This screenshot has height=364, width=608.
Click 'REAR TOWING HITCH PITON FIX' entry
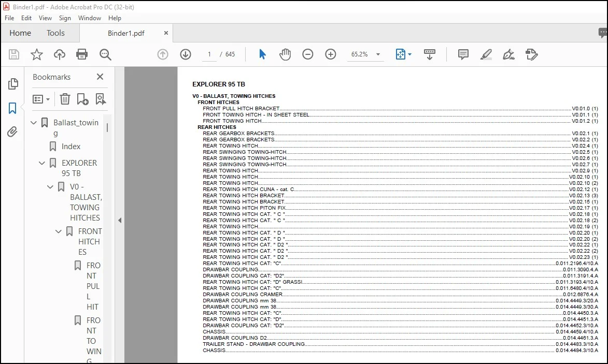coord(244,208)
